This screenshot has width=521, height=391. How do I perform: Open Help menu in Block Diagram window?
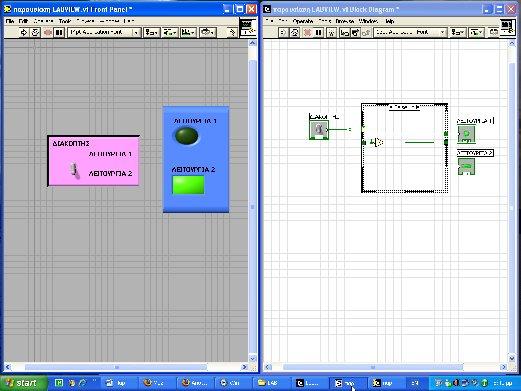coord(389,21)
